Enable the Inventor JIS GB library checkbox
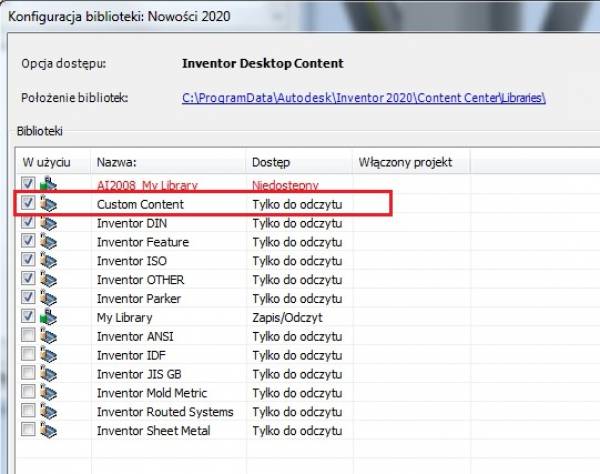Screen dimensions: 600x474 (28, 372)
